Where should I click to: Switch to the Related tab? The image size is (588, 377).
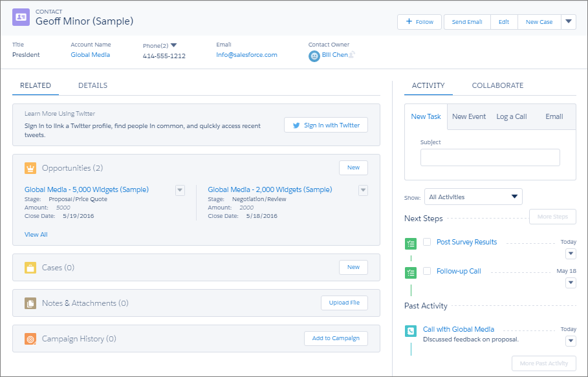point(36,85)
